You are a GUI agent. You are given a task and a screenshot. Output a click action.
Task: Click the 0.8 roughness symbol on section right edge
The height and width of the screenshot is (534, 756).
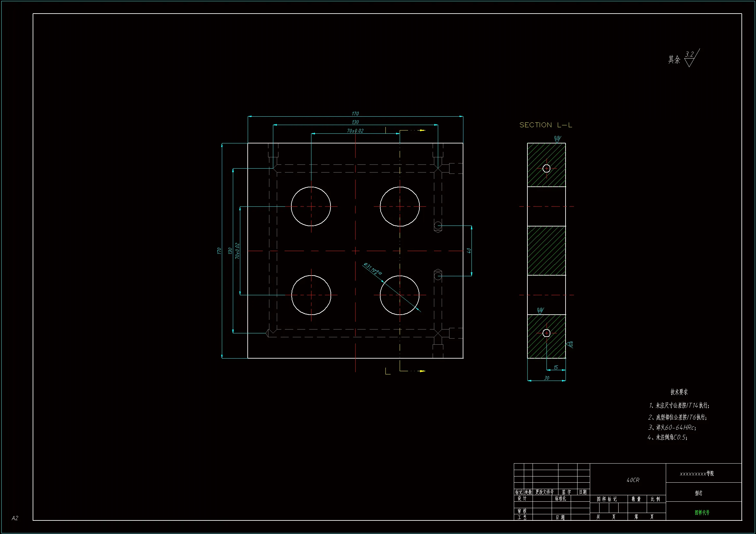pyautogui.click(x=570, y=344)
